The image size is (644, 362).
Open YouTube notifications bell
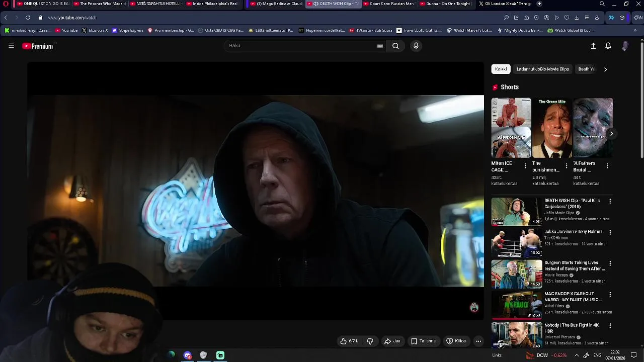608,46
